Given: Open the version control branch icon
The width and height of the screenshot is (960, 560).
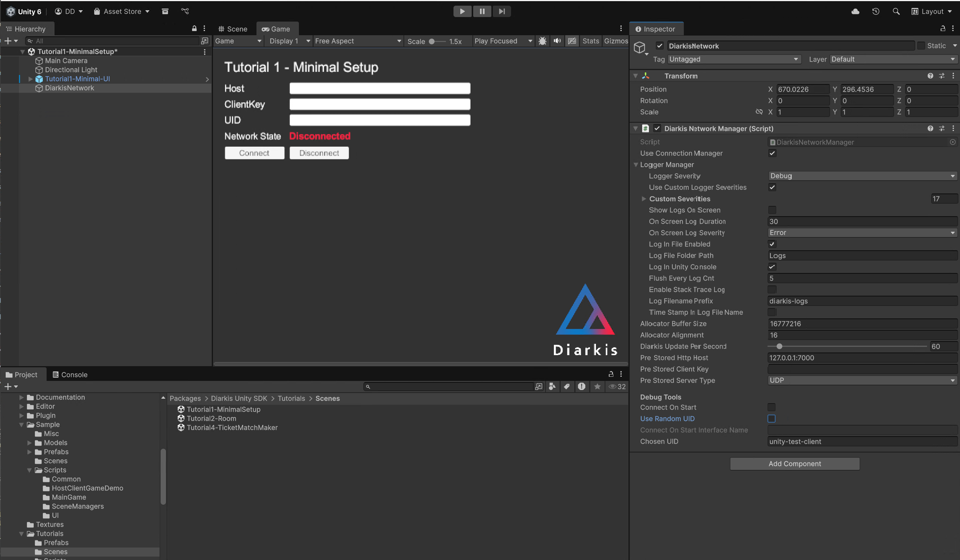Looking at the screenshot, I should tap(185, 11).
